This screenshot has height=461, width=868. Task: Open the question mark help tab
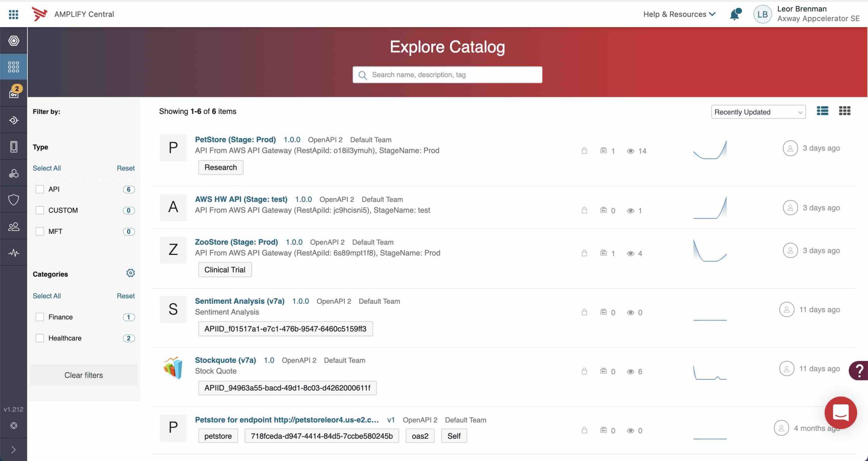859,370
